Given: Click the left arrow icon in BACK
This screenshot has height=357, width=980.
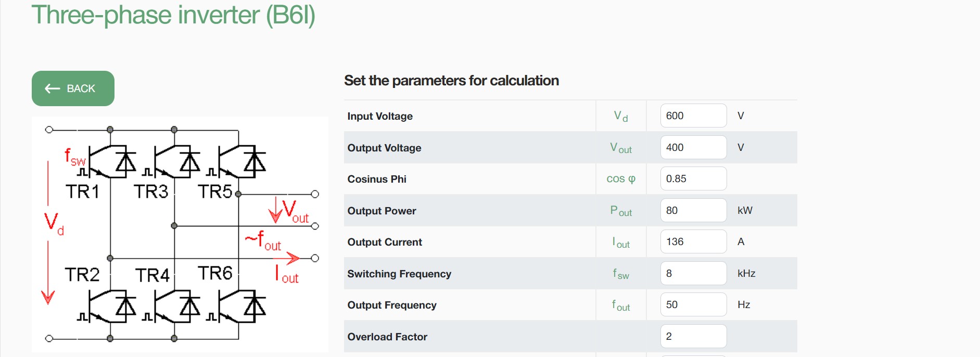Looking at the screenshot, I should tap(53, 88).
